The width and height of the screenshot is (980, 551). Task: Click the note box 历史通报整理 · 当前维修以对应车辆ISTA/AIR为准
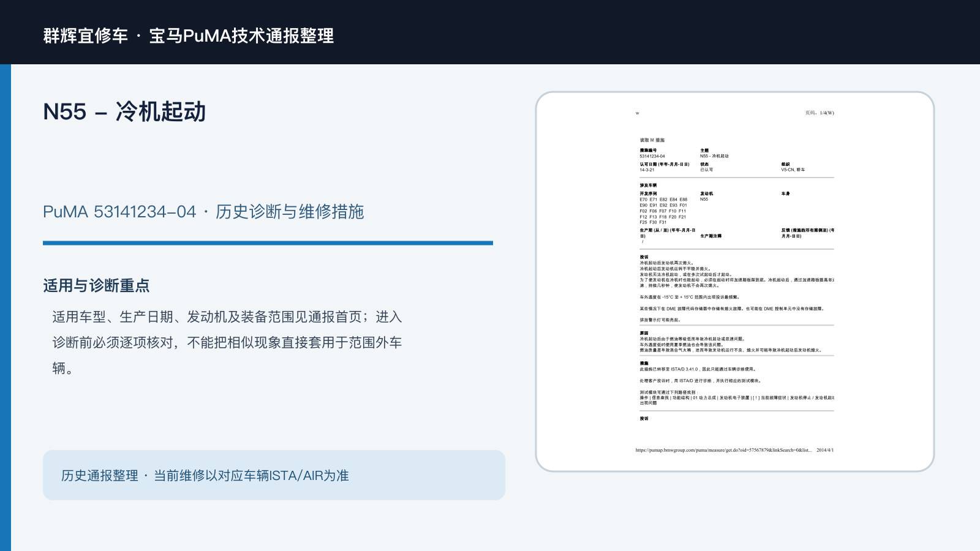[274, 475]
